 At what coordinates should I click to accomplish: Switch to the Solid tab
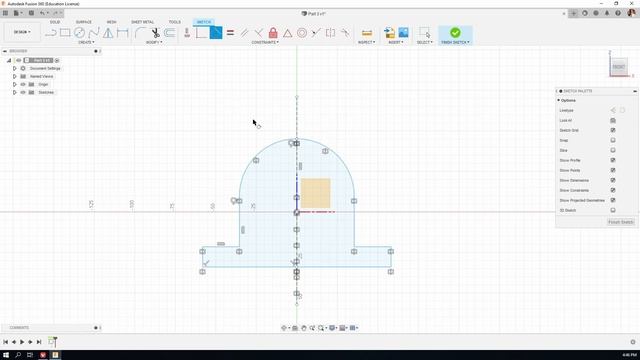(55, 22)
